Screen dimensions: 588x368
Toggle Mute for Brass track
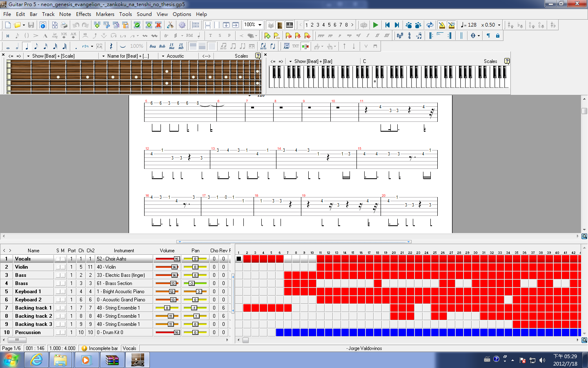[x=63, y=283]
